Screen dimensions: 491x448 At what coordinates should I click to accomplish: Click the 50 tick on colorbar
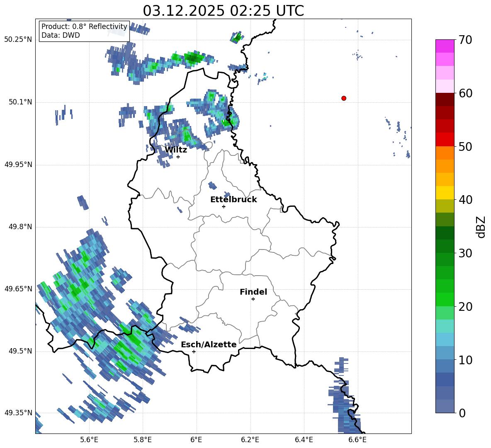pyautogui.click(x=465, y=147)
